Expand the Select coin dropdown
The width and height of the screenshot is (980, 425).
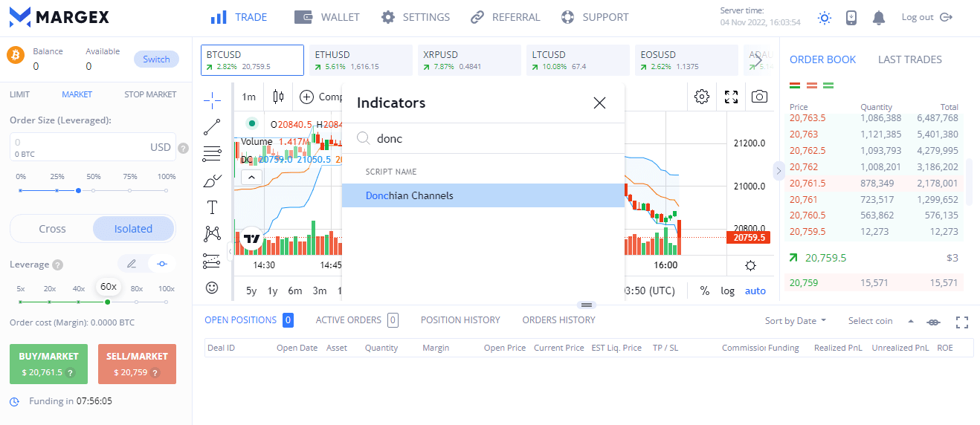coord(880,321)
